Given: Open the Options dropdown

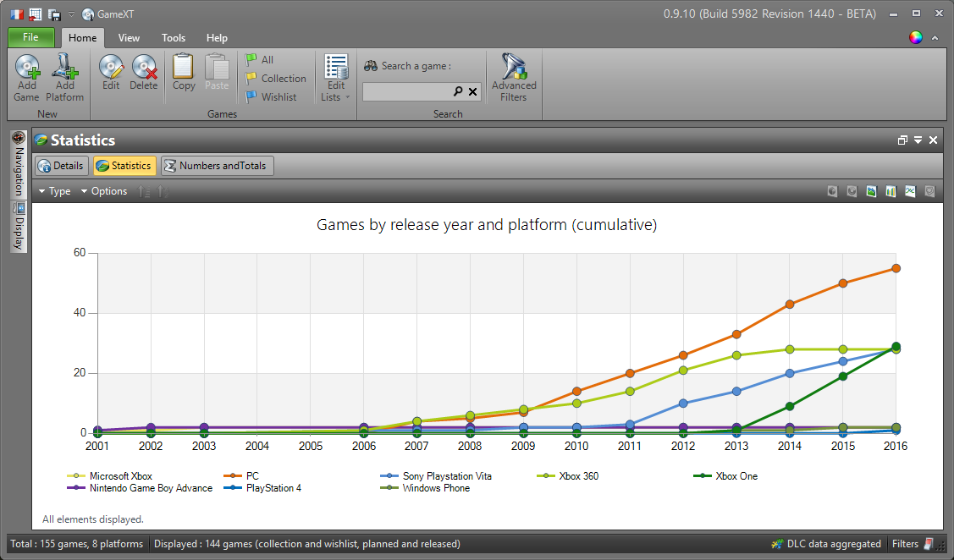Looking at the screenshot, I should (x=104, y=191).
